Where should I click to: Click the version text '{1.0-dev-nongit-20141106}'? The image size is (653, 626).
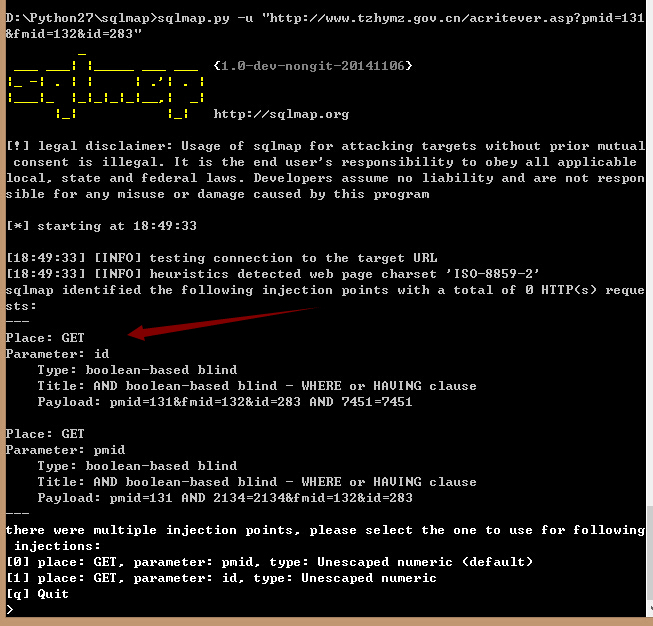pyautogui.click(x=313, y=66)
